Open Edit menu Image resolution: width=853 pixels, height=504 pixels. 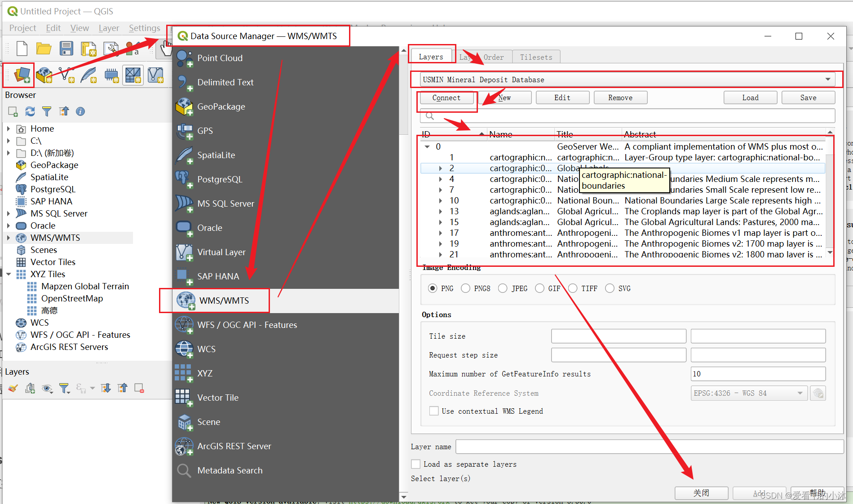click(53, 28)
